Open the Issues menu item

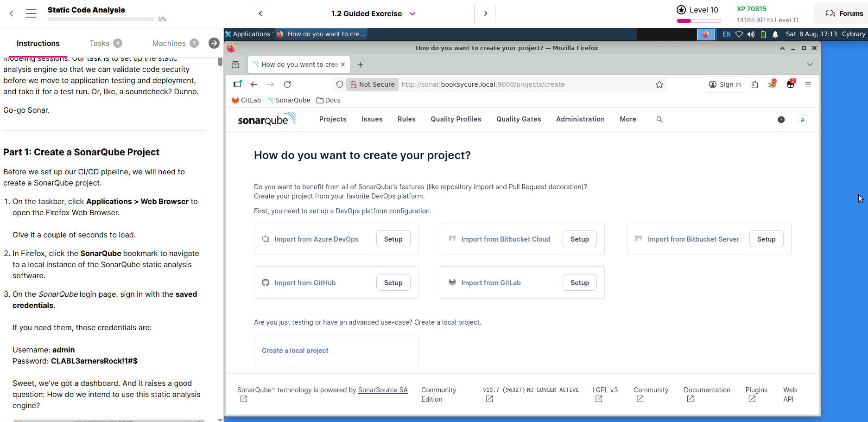372,119
